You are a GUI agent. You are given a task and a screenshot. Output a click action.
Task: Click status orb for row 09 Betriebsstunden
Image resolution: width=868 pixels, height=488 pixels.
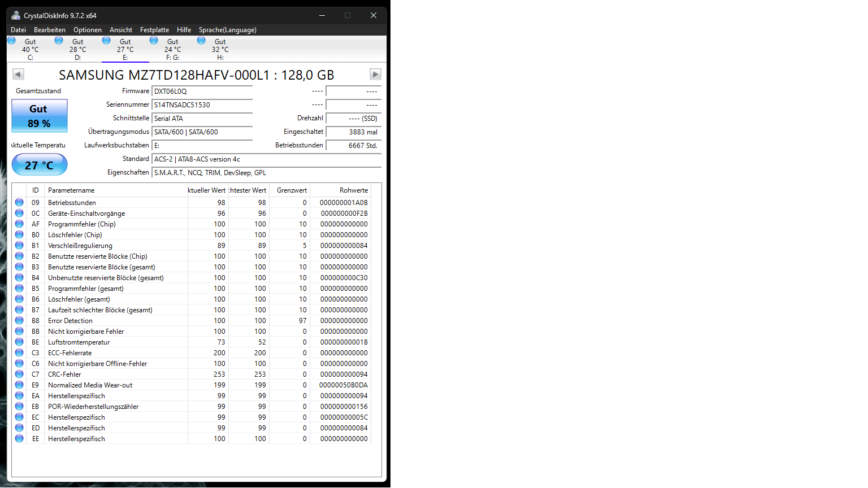pyautogui.click(x=19, y=202)
